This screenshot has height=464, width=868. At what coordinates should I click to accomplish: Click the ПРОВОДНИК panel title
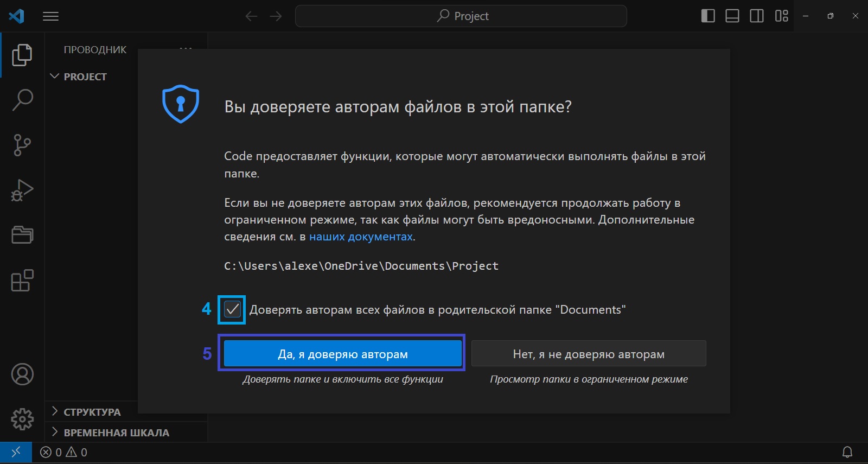click(x=95, y=50)
